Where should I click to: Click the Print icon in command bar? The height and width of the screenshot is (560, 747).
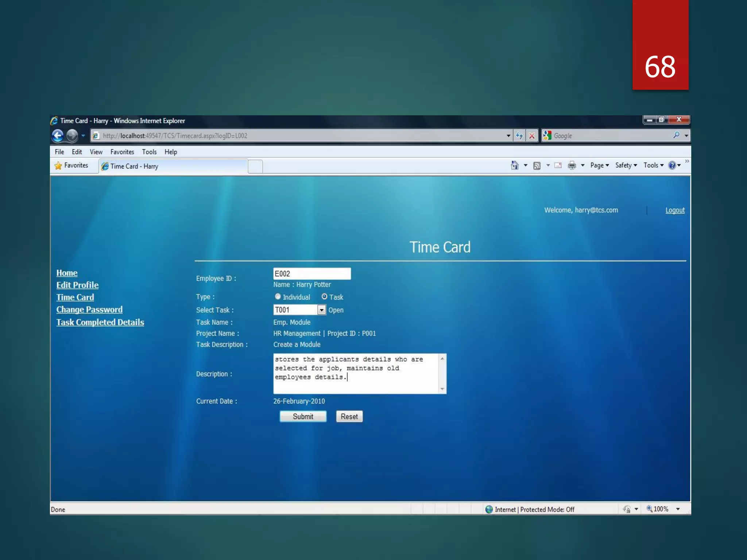pyautogui.click(x=572, y=166)
